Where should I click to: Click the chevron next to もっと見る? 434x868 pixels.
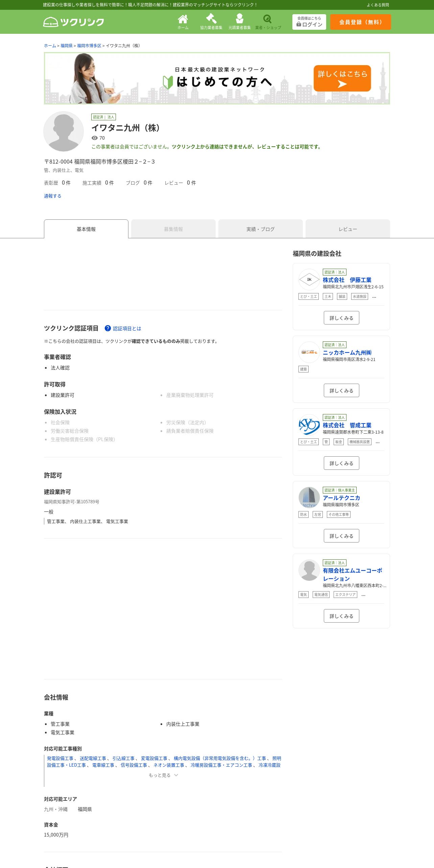pos(176,775)
